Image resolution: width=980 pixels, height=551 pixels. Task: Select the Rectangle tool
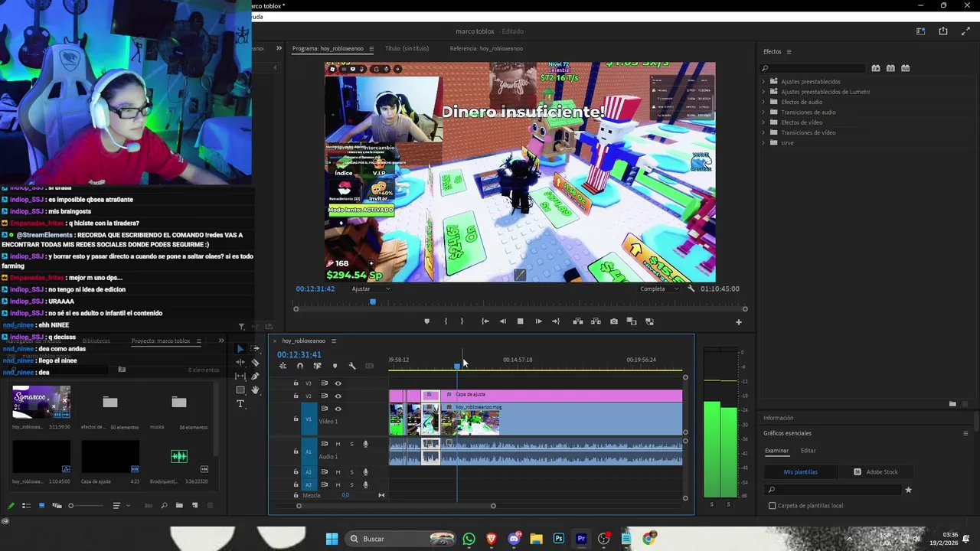240,390
